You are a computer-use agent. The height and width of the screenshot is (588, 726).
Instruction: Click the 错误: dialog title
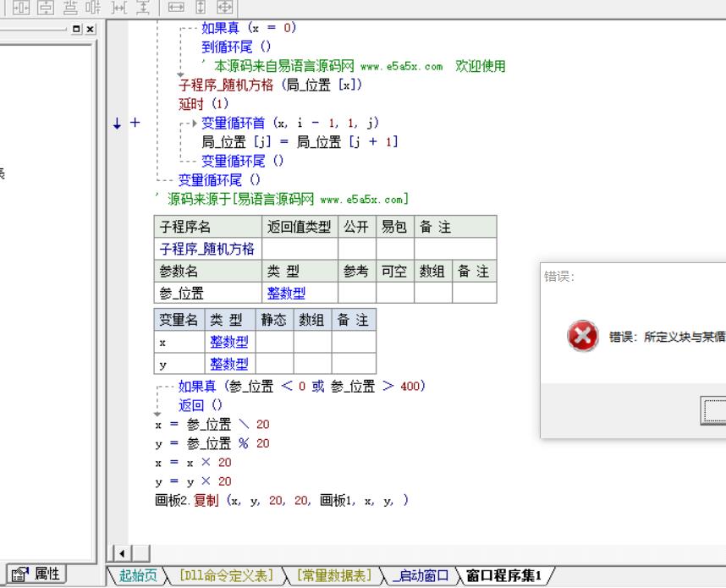point(559,277)
